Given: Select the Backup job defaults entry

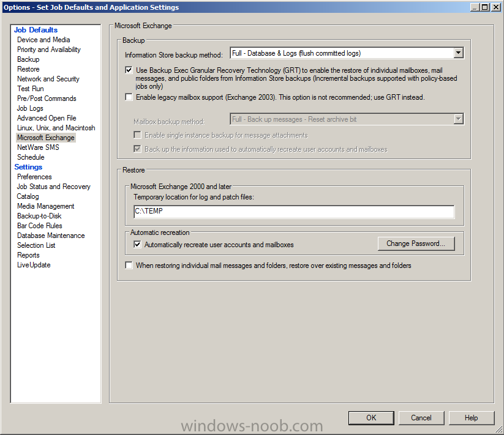Looking at the screenshot, I should [x=28, y=59].
